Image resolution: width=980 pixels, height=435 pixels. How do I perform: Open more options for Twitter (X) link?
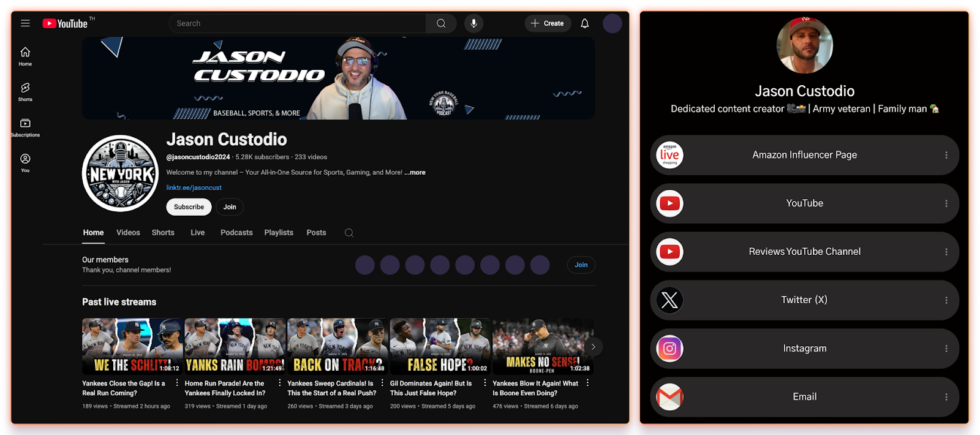coord(946,300)
